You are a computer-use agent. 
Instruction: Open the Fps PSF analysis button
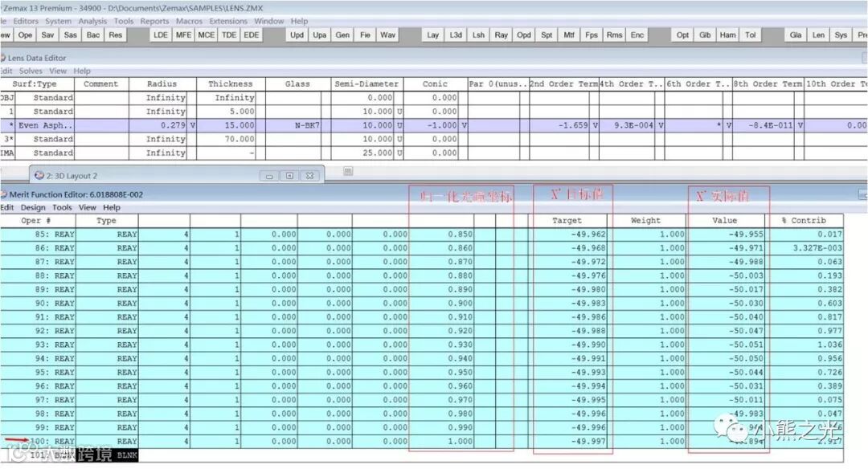[592, 35]
